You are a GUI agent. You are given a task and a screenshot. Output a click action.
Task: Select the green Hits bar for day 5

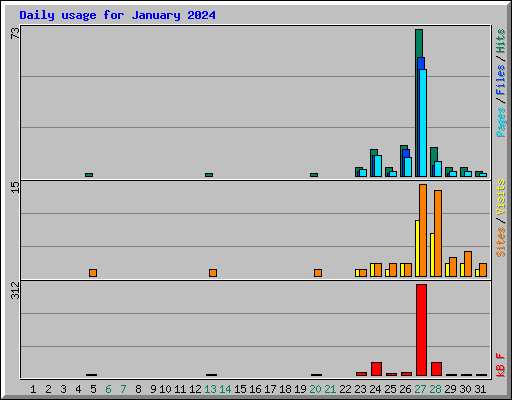click(89, 175)
